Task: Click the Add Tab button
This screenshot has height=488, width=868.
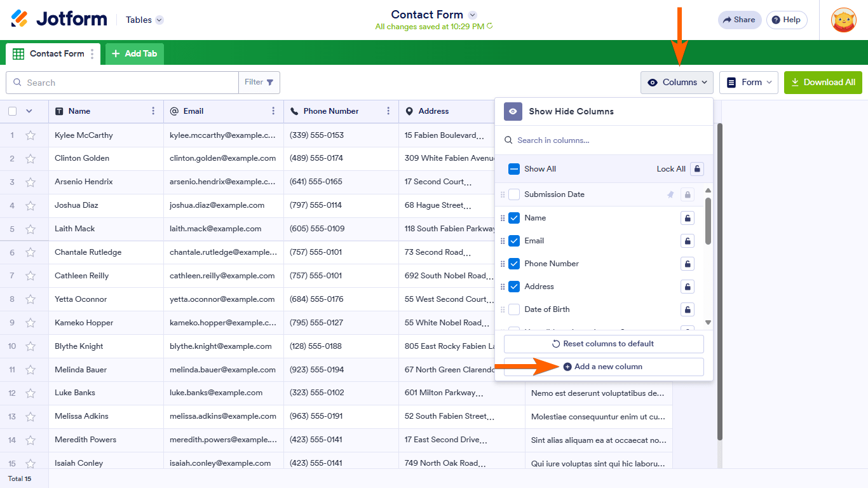Action: point(135,54)
